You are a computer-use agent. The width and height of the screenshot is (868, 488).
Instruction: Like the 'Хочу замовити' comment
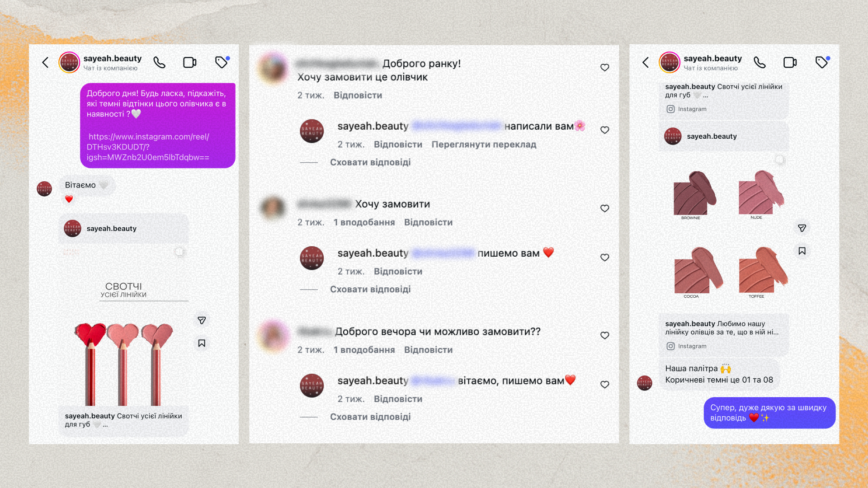click(605, 208)
